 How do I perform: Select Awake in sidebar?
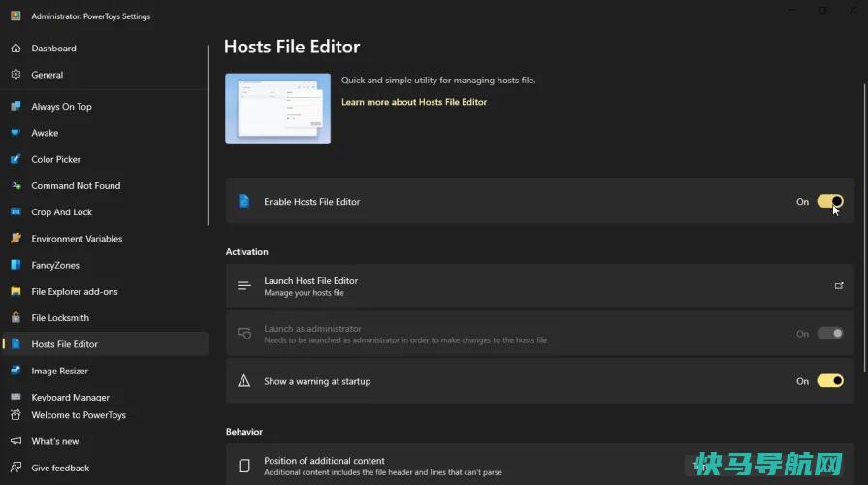[105, 132]
